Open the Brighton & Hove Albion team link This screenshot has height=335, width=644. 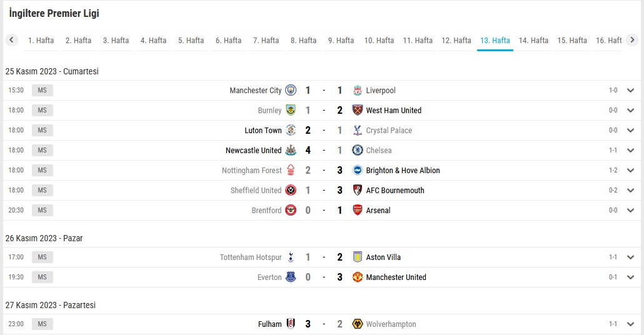(x=403, y=171)
